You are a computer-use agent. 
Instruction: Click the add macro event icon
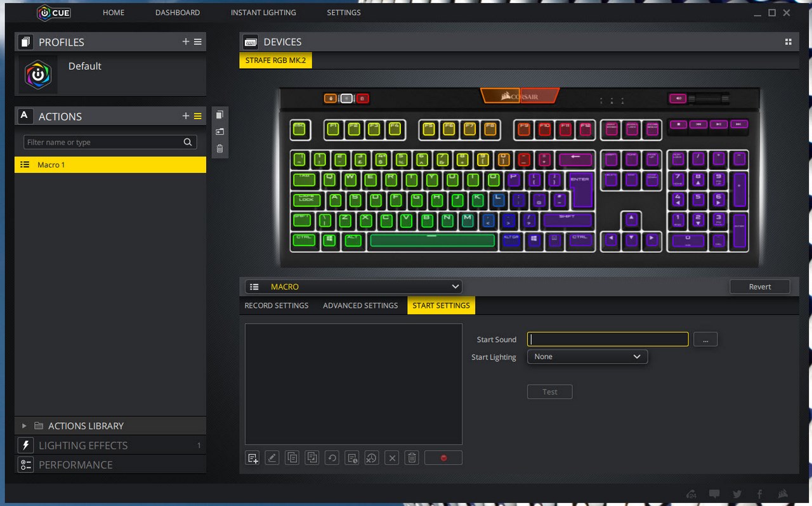pos(252,458)
